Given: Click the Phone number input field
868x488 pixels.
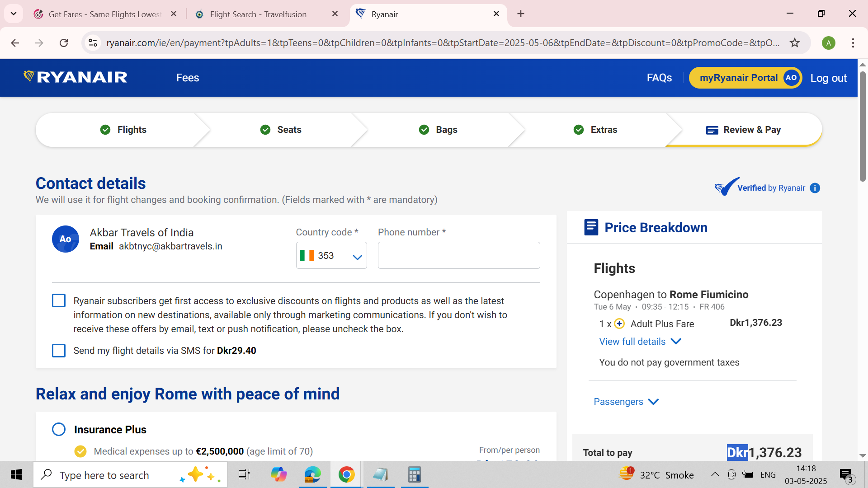Looking at the screenshot, I should tap(458, 256).
